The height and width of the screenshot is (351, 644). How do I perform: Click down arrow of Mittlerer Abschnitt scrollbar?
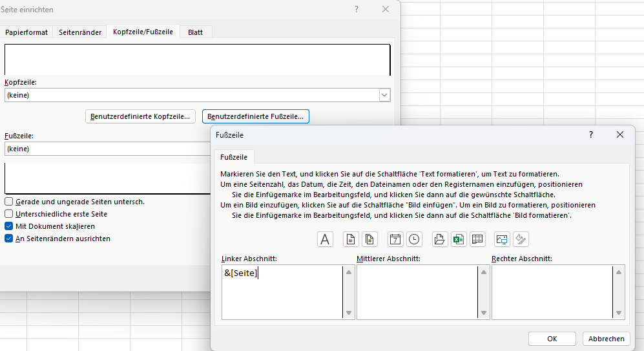pyautogui.click(x=484, y=313)
